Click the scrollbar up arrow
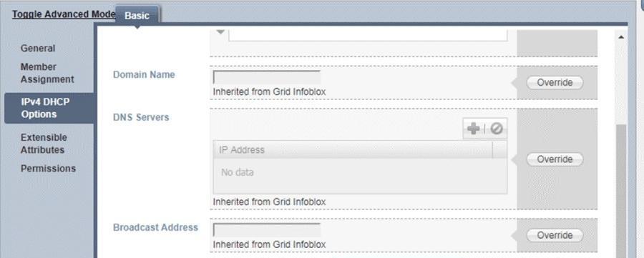The width and height of the screenshot is (644, 258). pos(620,37)
